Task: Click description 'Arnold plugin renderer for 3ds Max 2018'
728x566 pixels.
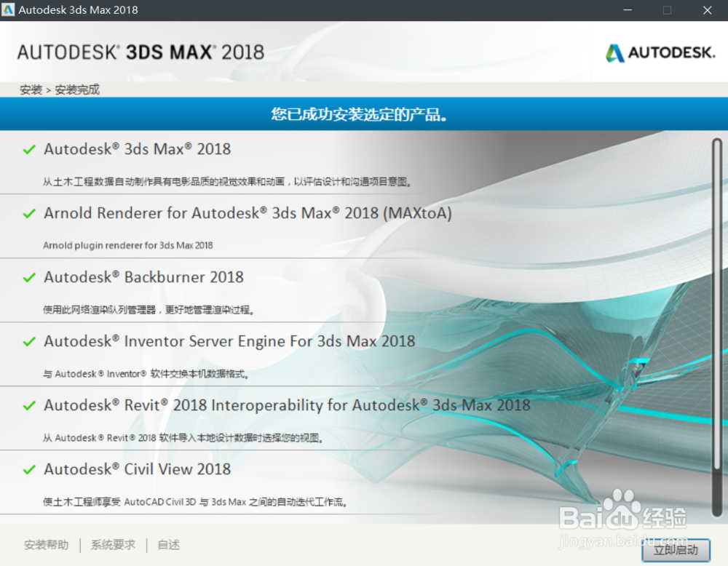Action: 127,245
